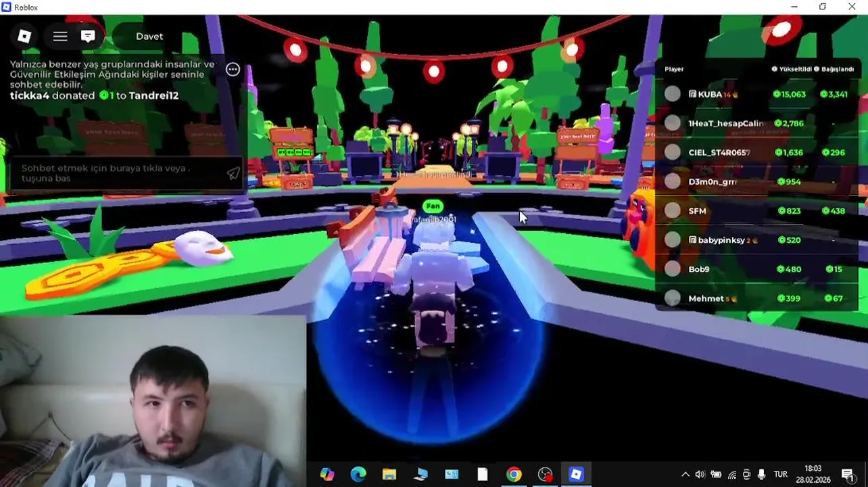Open Microsoft Copilot from the taskbar
Viewport: 868px width, 487px height.
pyautogui.click(x=327, y=474)
